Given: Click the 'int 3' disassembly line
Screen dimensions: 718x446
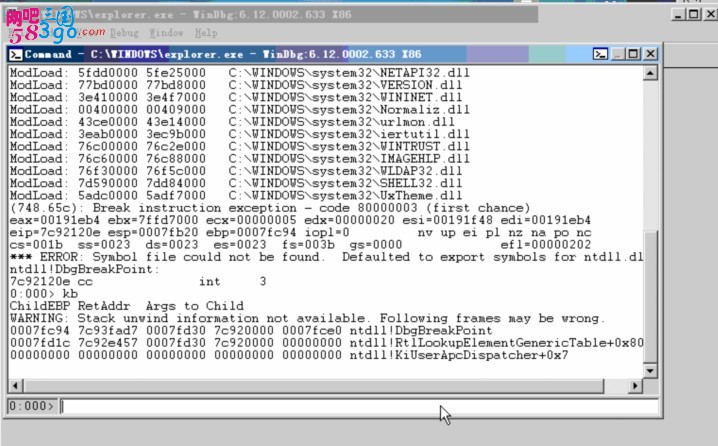Looking at the screenshot, I should click(x=138, y=282).
